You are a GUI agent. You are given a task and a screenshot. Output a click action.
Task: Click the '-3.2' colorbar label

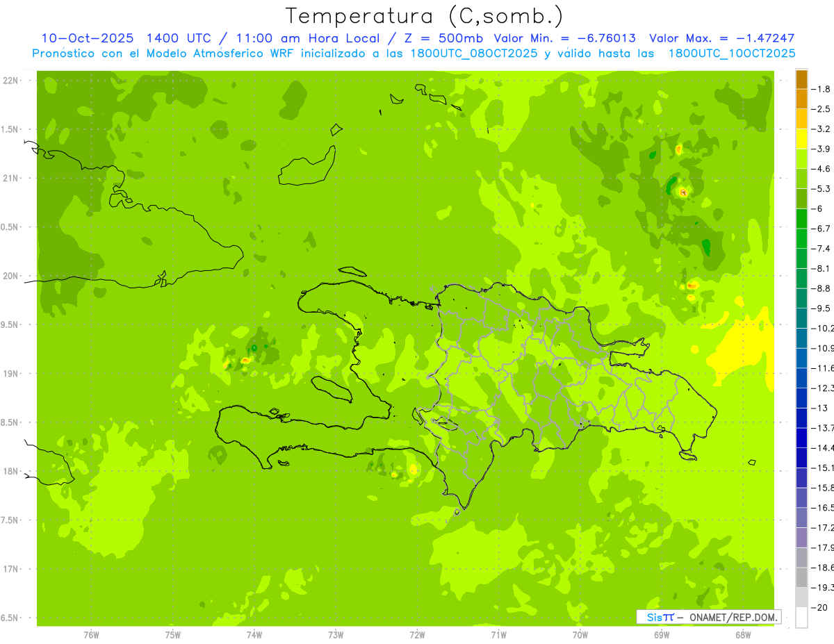pos(822,129)
